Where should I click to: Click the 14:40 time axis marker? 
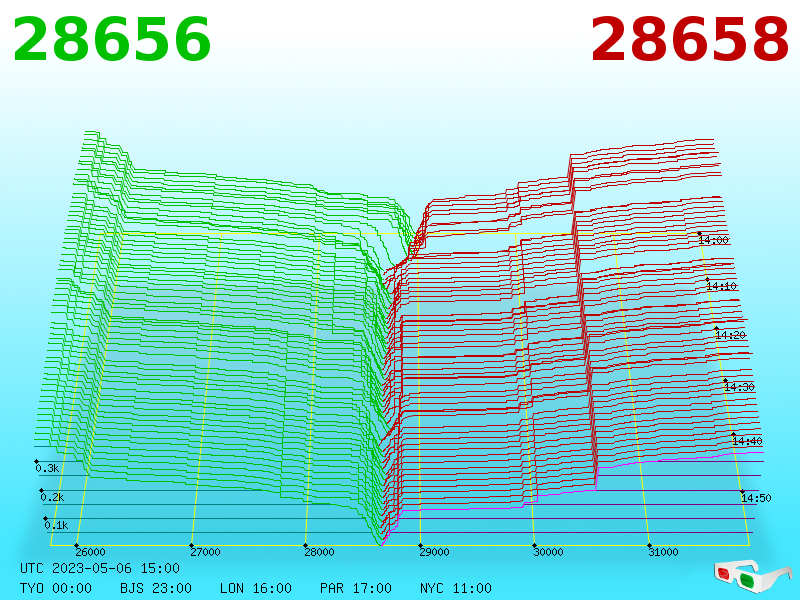click(x=747, y=441)
